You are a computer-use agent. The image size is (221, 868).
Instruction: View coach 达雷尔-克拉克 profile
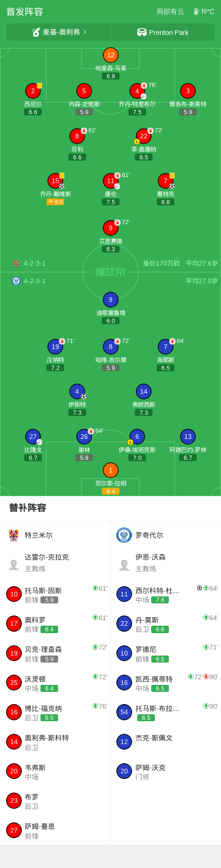(x=55, y=562)
